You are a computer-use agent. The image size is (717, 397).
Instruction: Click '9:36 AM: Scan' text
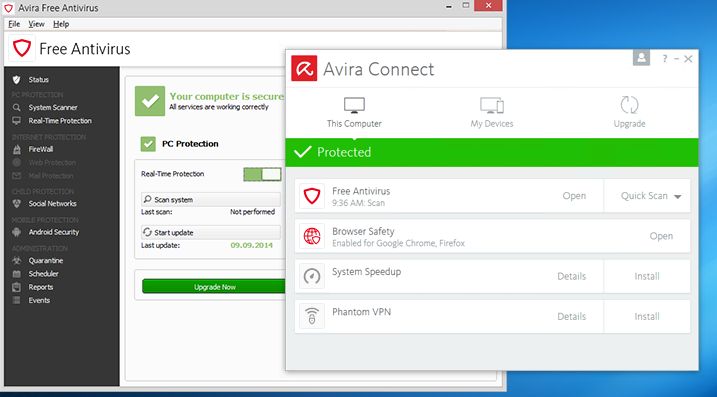click(x=358, y=203)
